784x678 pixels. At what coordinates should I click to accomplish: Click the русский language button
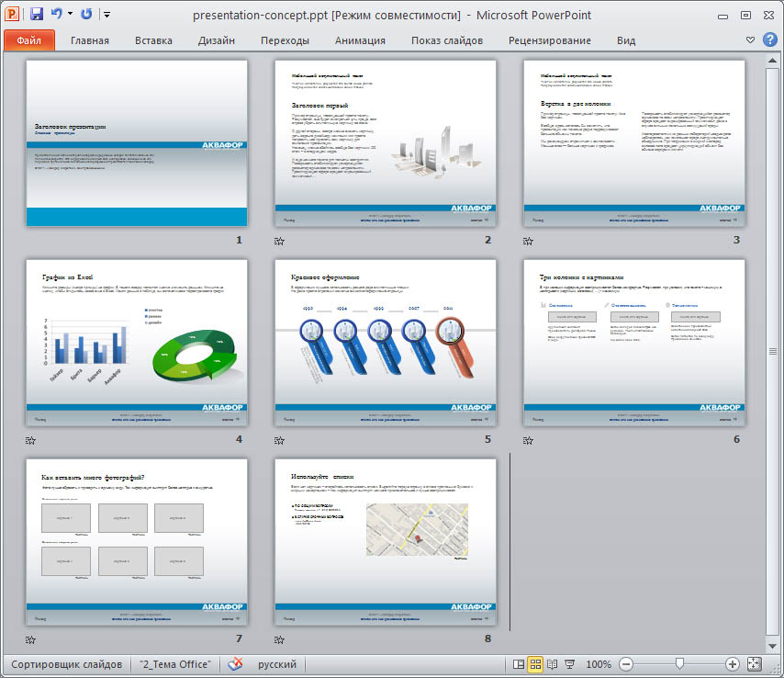point(276,664)
